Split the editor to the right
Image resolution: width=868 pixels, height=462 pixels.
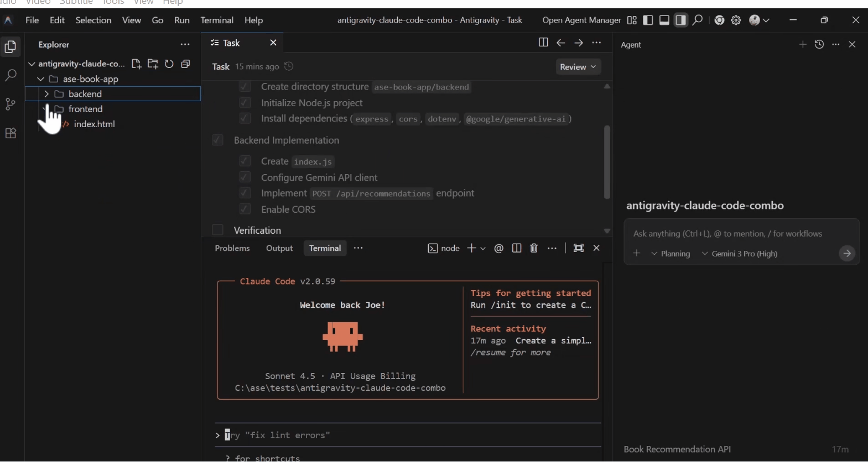(x=543, y=43)
